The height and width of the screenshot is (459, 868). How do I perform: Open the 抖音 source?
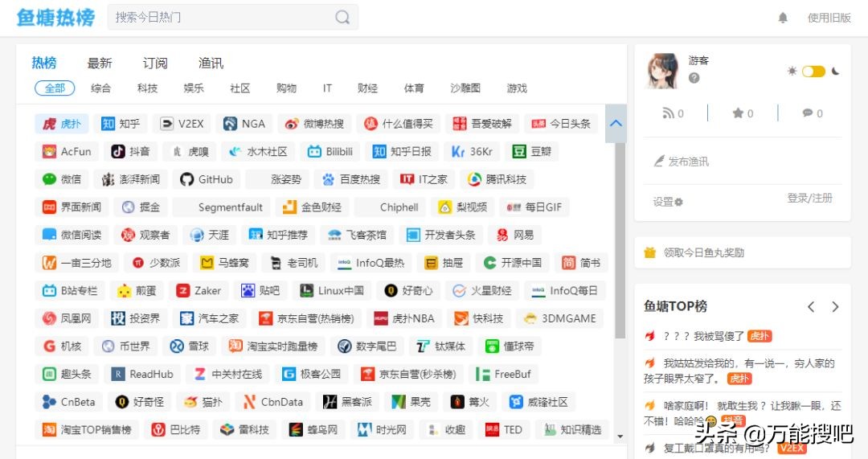130,152
